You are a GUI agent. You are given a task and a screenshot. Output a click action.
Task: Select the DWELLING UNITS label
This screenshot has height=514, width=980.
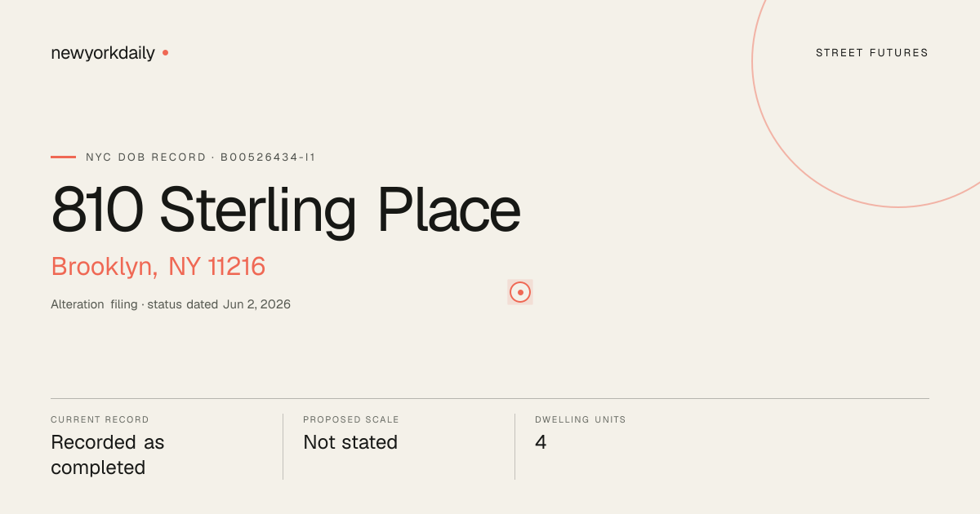(581, 419)
